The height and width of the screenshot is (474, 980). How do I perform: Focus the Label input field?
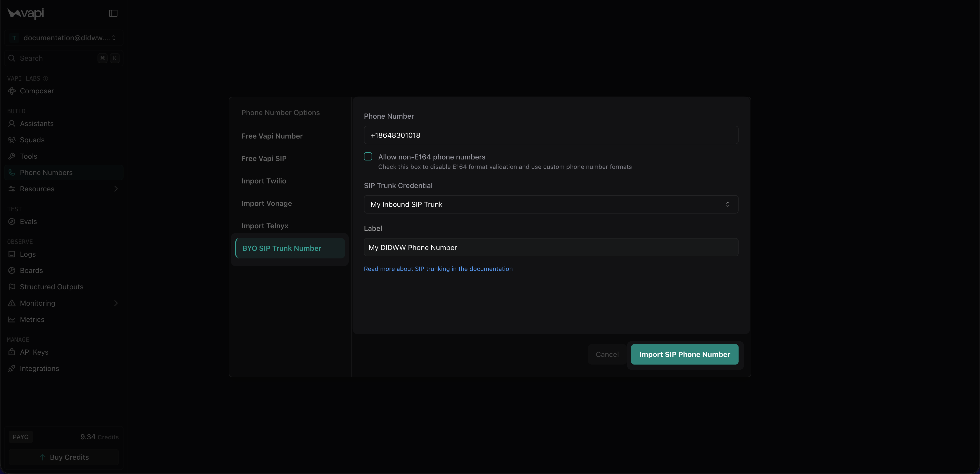click(x=551, y=248)
